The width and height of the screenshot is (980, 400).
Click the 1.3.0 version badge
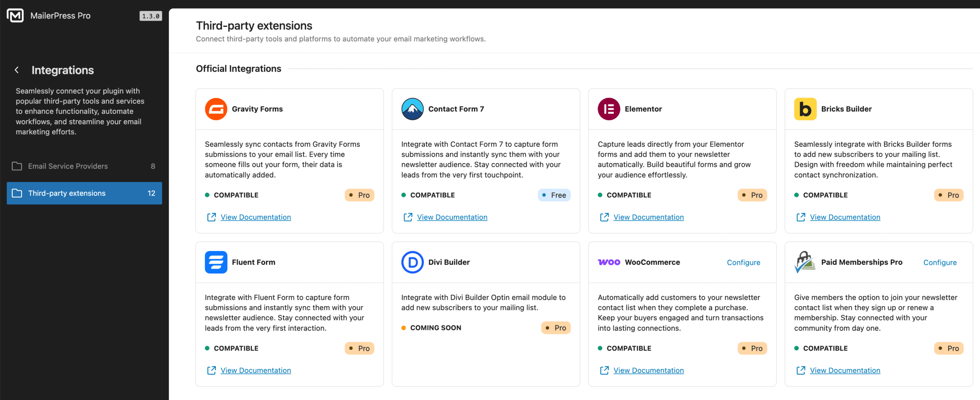[150, 16]
